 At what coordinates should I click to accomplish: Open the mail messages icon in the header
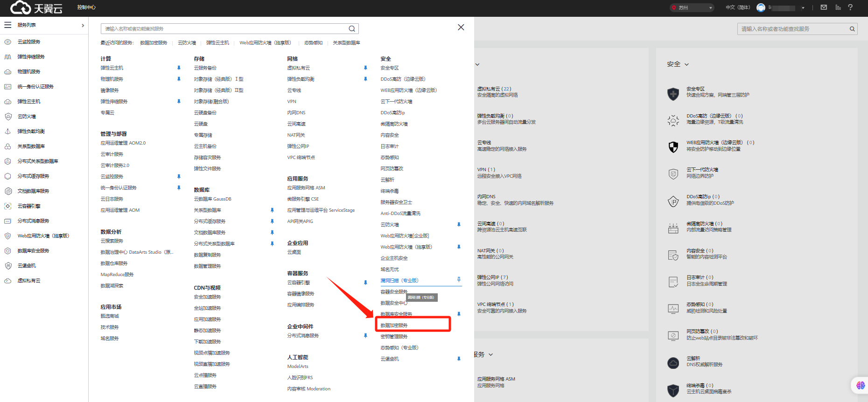click(x=824, y=7)
